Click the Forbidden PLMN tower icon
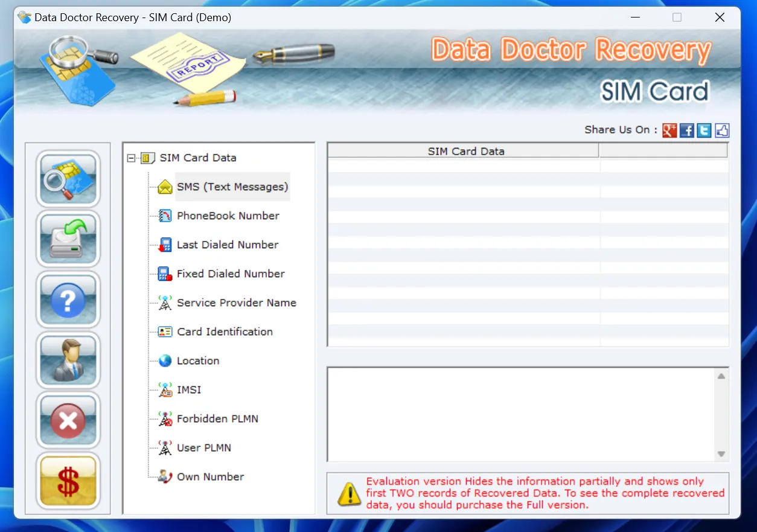 [x=165, y=419]
